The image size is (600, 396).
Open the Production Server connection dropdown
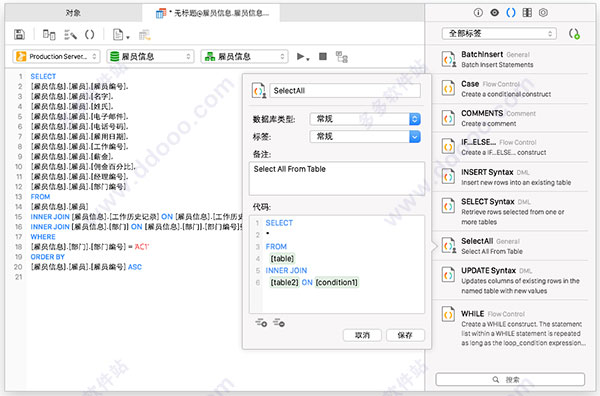tap(56, 57)
